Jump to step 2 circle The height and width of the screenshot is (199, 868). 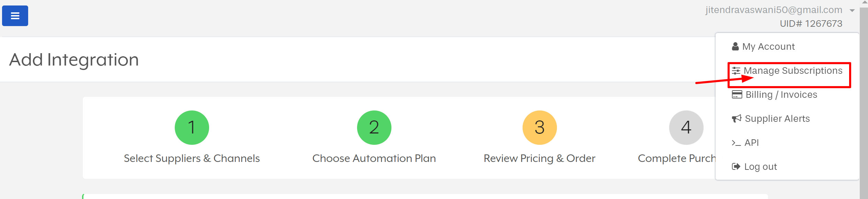click(374, 128)
